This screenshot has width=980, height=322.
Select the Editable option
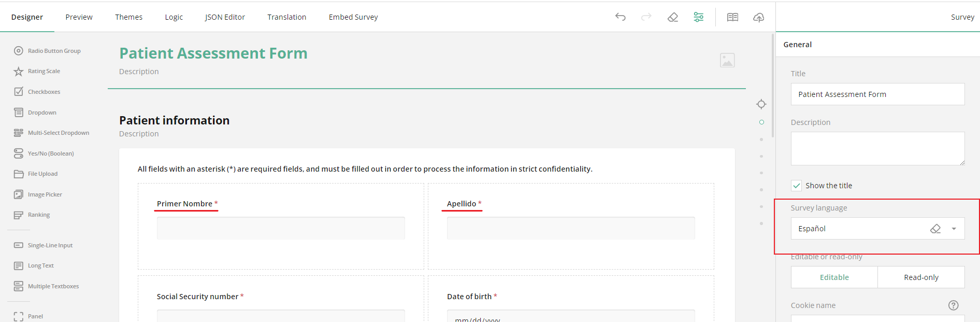(x=833, y=277)
